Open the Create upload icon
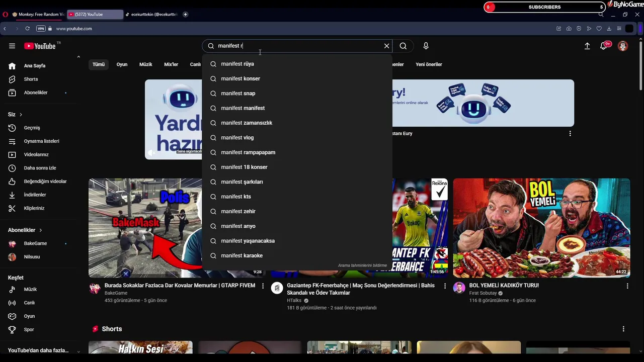Screen dimensions: 644x362 [587, 46]
